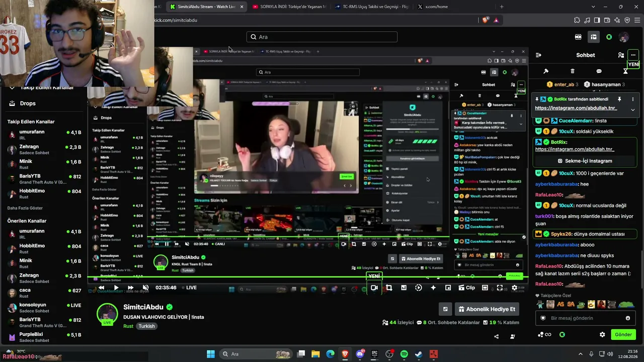Open the Rust category link under the title

128,326
